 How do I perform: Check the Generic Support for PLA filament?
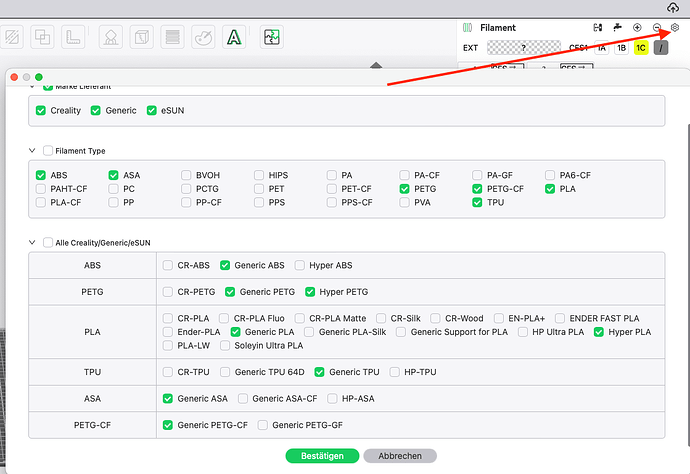401,332
